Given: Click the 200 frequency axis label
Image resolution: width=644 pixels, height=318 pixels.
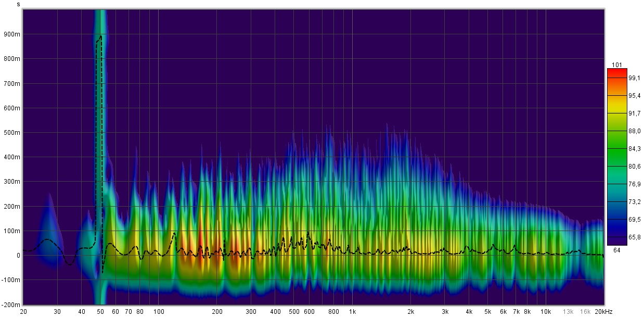Looking at the screenshot, I should tap(218, 312).
